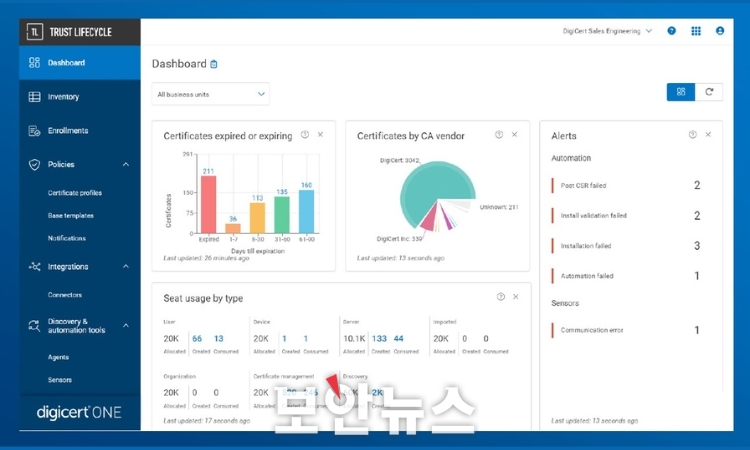Click the Discovery tools icon
Screen dimensions: 750x450
34,326
